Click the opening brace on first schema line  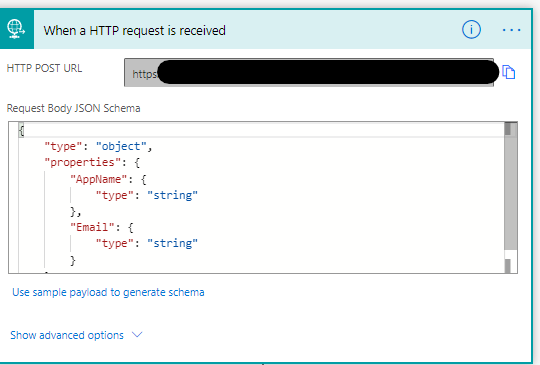coord(21,131)
